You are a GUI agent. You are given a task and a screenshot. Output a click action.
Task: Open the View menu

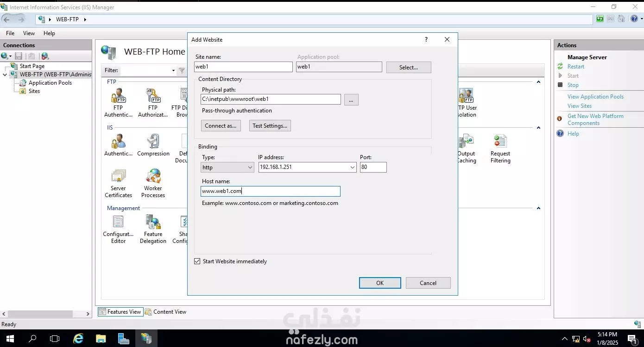tap(29, 33)
